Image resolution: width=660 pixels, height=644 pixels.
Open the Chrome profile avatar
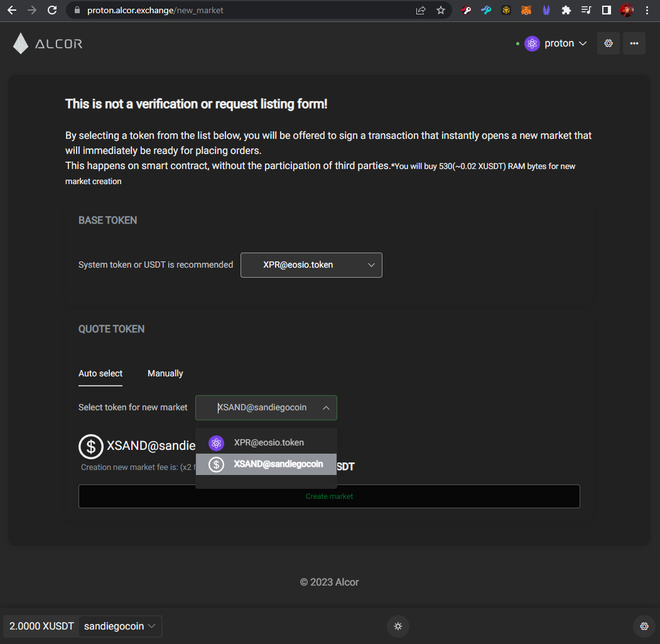point(627,10)
